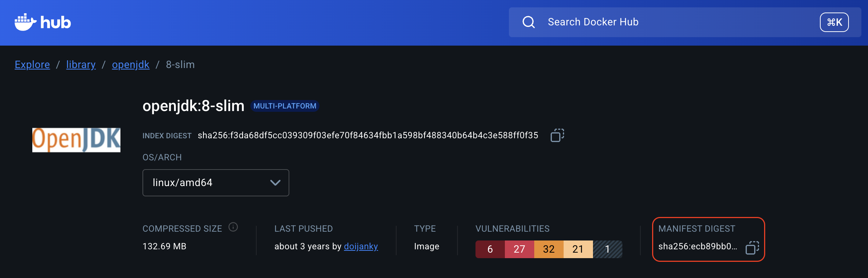Navigate to library breadcrumb

[x=81, y=65]
